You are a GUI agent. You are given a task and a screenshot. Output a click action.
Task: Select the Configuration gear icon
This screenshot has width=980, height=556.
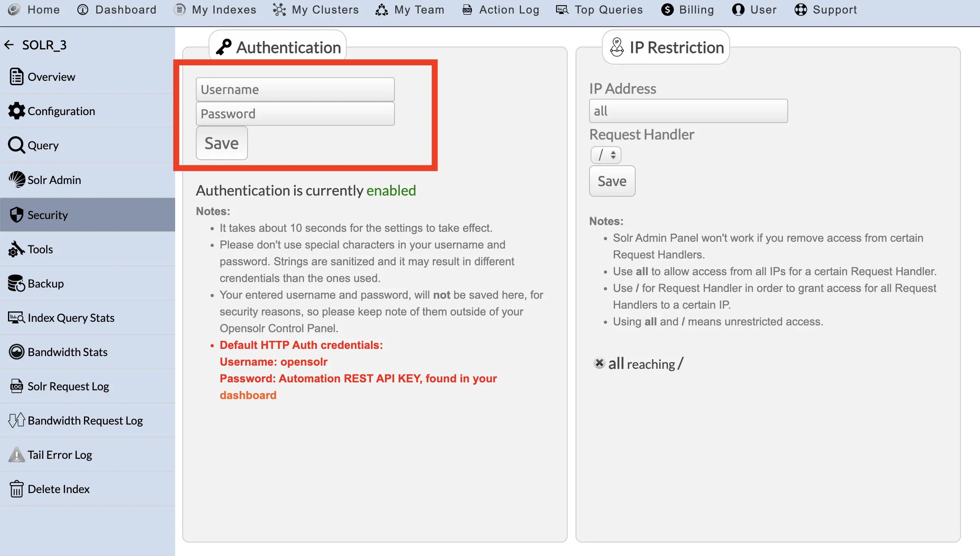point(16,111)
